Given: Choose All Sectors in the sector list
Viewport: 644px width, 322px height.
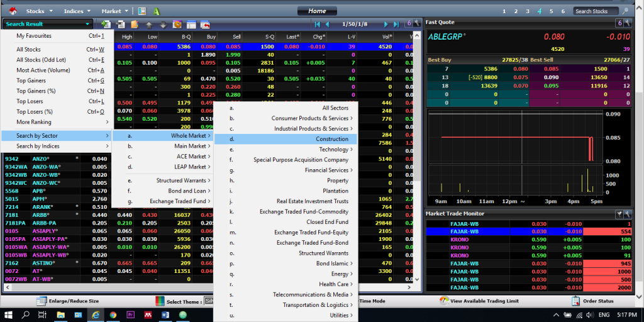Looking at the screenshot, I should pos(286,108).
